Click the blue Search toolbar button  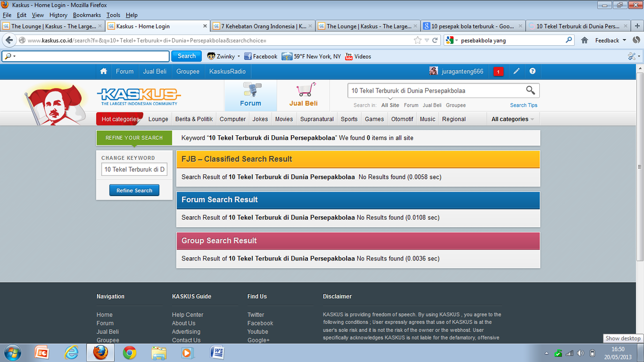click(186, 56)
